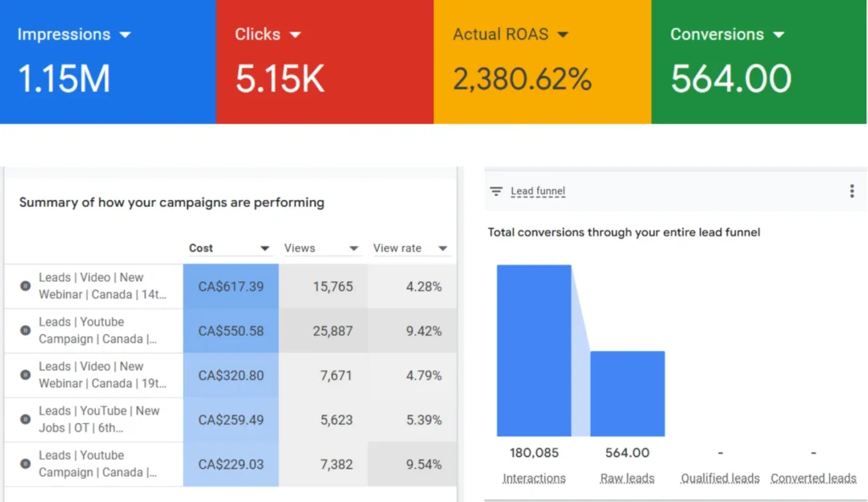
Task: Open the View rate column dropdown
Action: click(442, 248)
